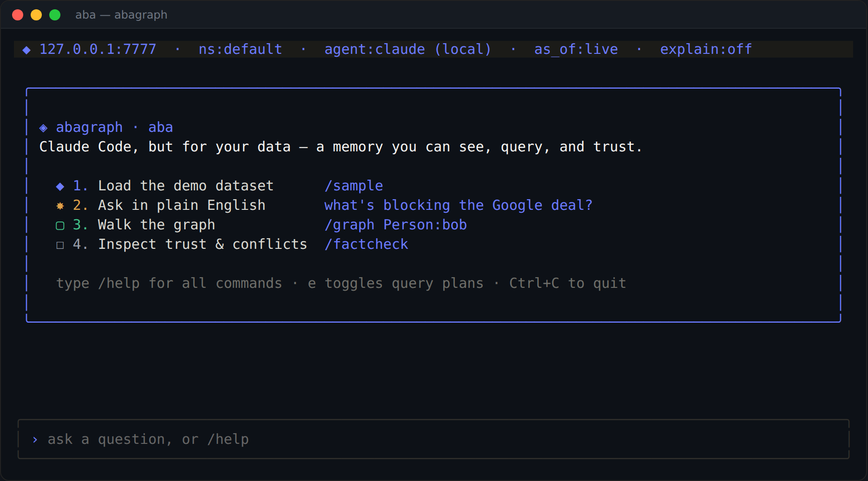Screen dimensions: 868x481
Task: Click the abagraph diamond logo icon
Action: pos(43,128)
